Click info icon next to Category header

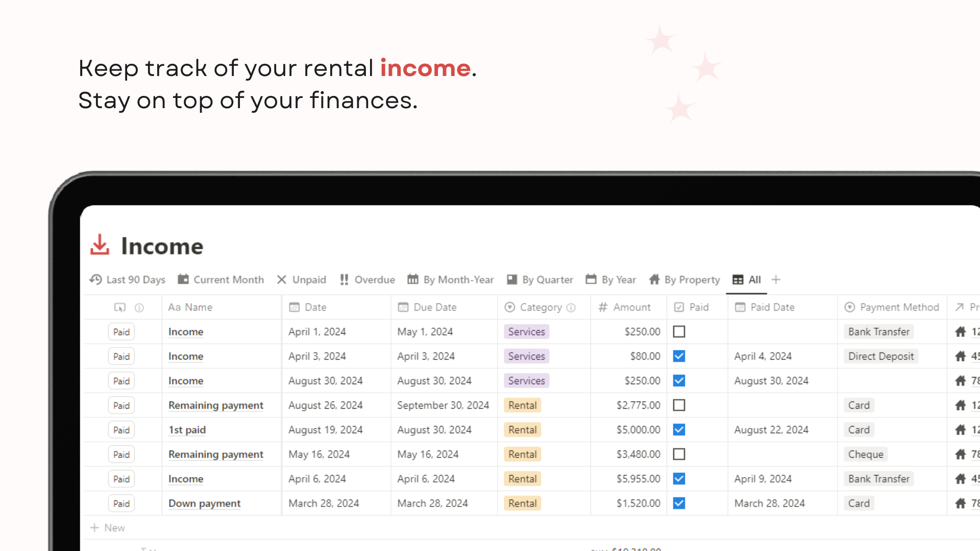[x=571, y=308]
